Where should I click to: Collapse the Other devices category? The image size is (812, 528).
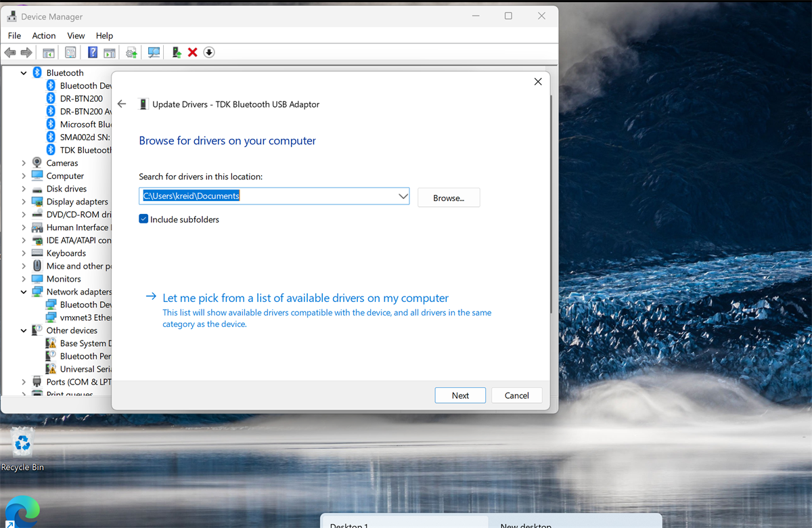pos(24,330)
